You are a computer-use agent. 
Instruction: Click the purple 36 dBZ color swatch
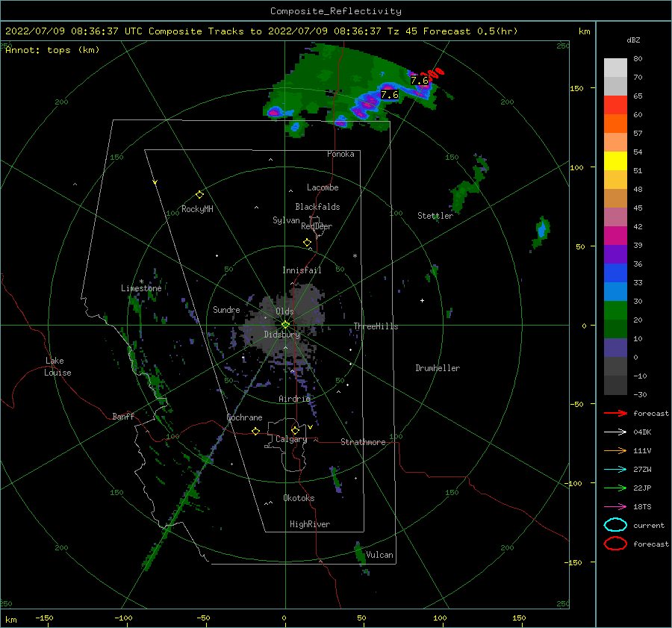(x=615, y=254)
